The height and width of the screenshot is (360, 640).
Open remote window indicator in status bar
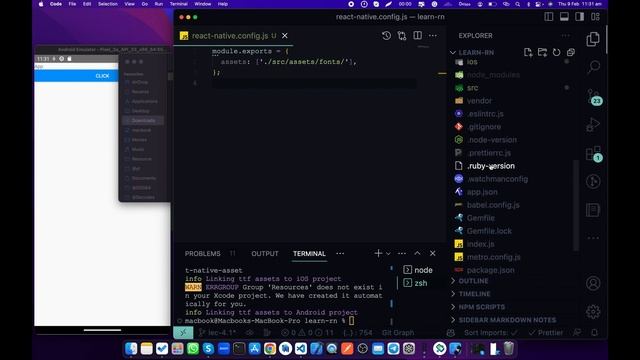[183, 333]
